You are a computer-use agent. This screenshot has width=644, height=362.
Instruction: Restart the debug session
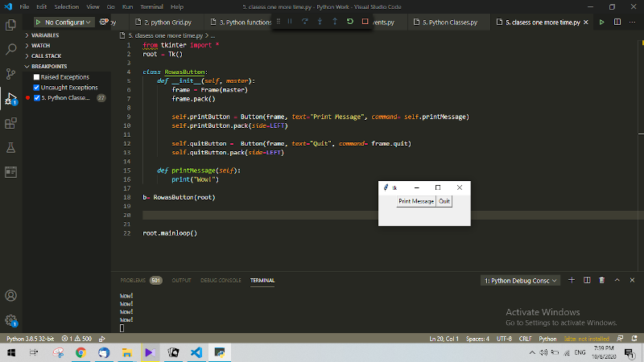click(x=350, y=22)
